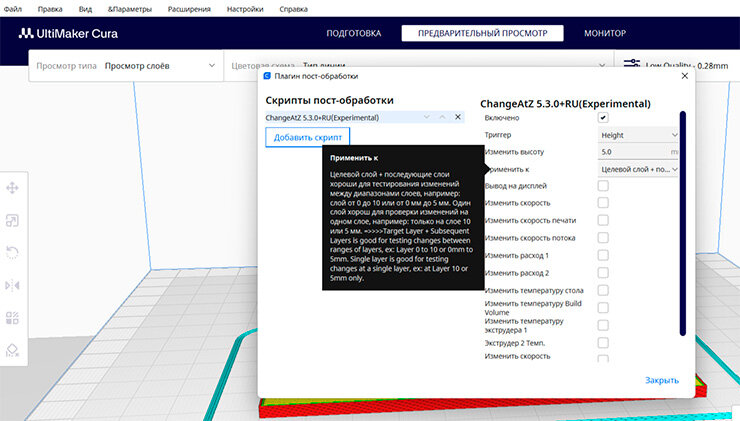Select the Mirror tool in left toolbar
The height and width of the screenshot is (421, 740).
[x=12, y=286]
